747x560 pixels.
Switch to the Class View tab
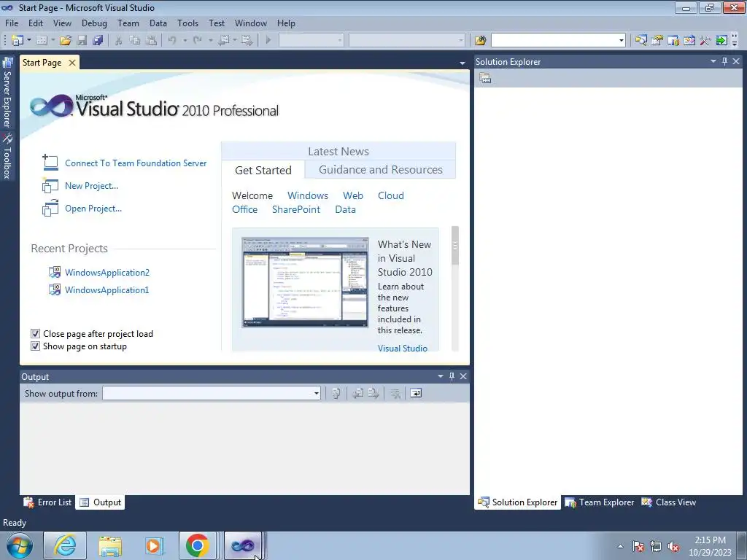668,502
